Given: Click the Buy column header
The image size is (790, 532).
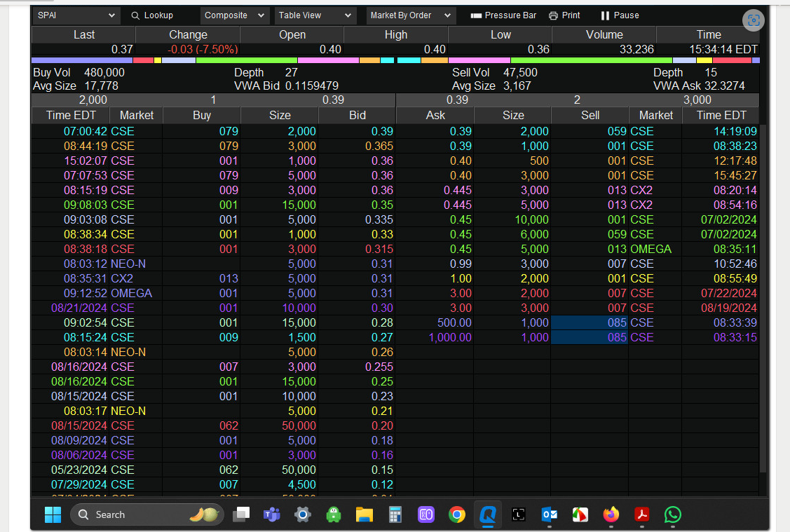Looking at the screenshot, I should point(201,115).
